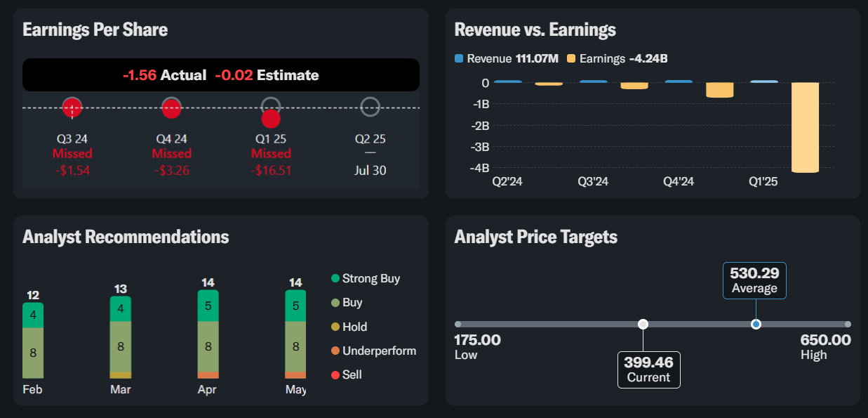Click the 399.46 Current price label

point(649,370)
